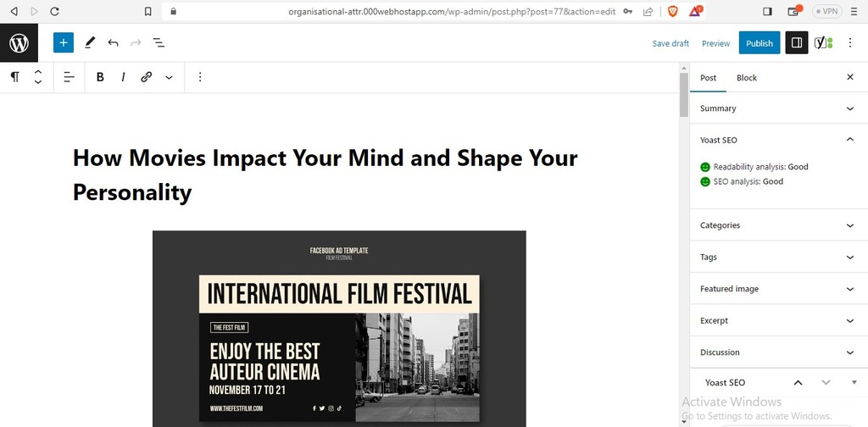Toggle the Settings sidebar panel button
868x427 pixels.
tap(797, 42)
